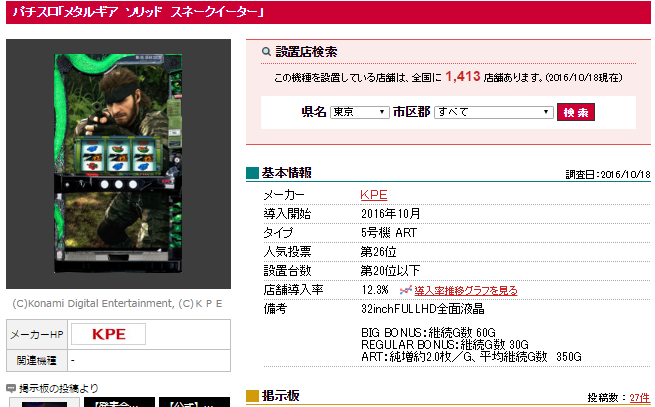Click the BIG BONUS:継続G数 60G line
Viewport: 655px width, 407px height.
coord(428,333)
